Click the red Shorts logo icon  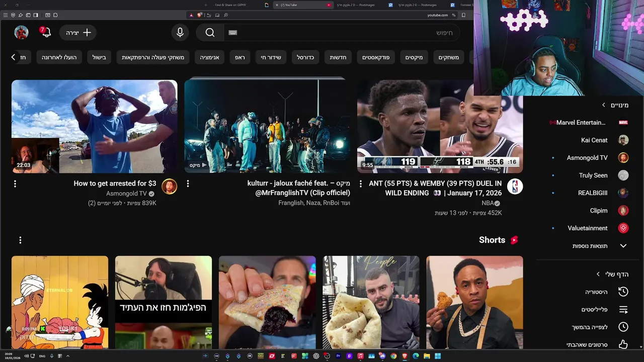(x=514, y=240)
